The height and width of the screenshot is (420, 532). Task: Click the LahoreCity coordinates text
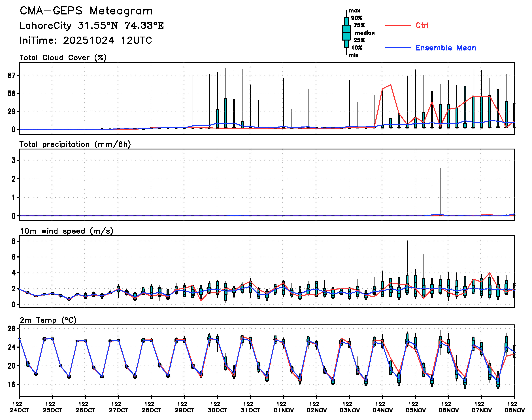click(91, 26)
